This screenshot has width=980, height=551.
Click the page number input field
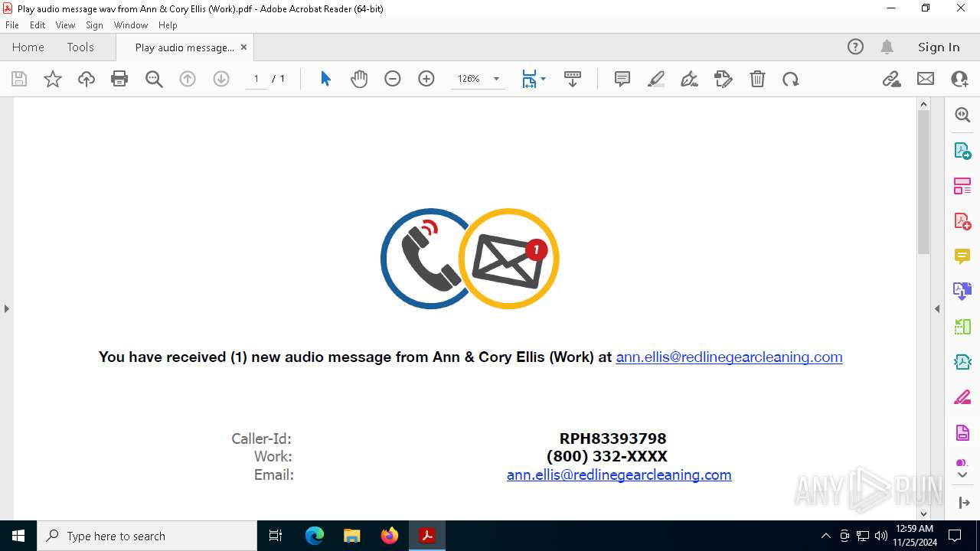[x=256, y=79]
